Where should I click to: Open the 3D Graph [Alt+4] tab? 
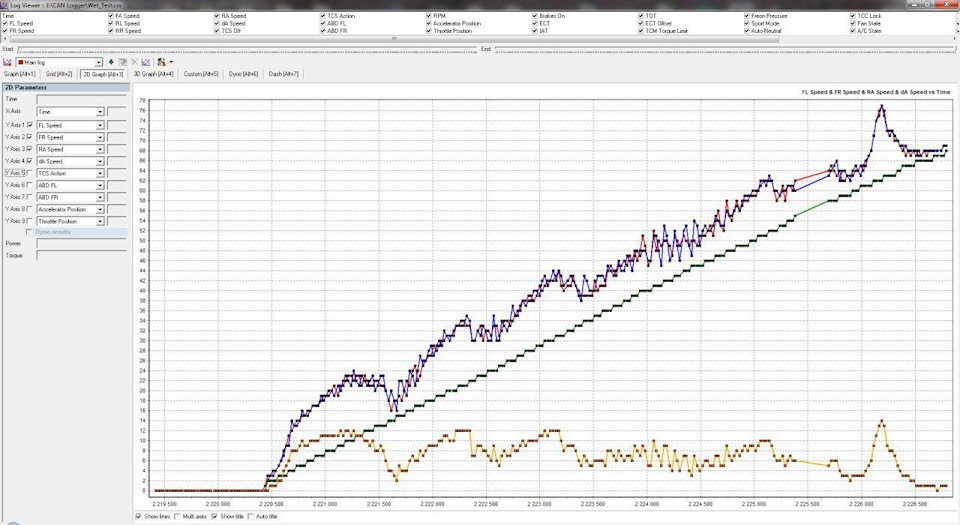(153, 74)
